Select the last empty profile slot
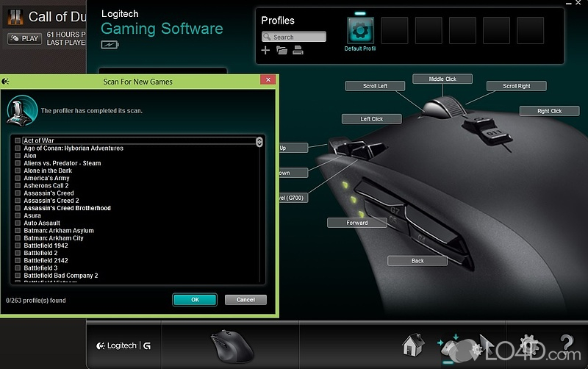This screenshot has height=369, width=588. coord(530,30)
